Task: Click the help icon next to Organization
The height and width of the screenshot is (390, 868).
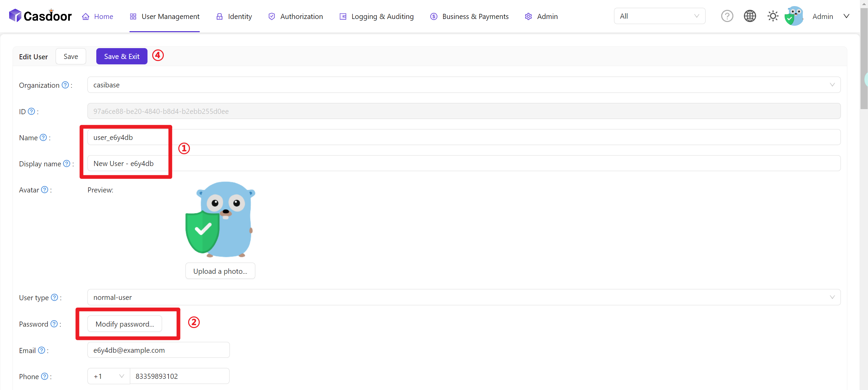Action: pyautogui.click(x=65, y=85)
